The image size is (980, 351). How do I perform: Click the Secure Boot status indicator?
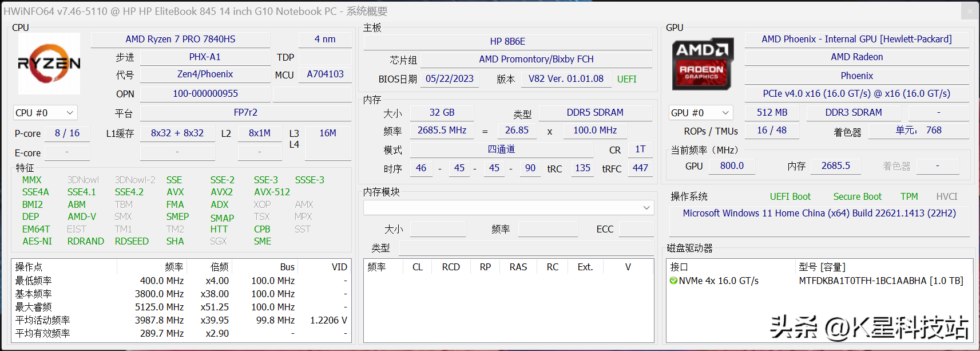point(857,196)
